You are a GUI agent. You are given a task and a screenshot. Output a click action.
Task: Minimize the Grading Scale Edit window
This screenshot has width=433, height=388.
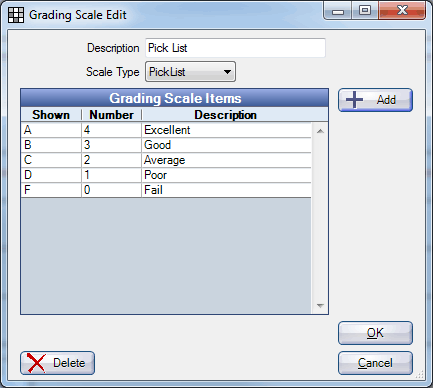point(338,11)
